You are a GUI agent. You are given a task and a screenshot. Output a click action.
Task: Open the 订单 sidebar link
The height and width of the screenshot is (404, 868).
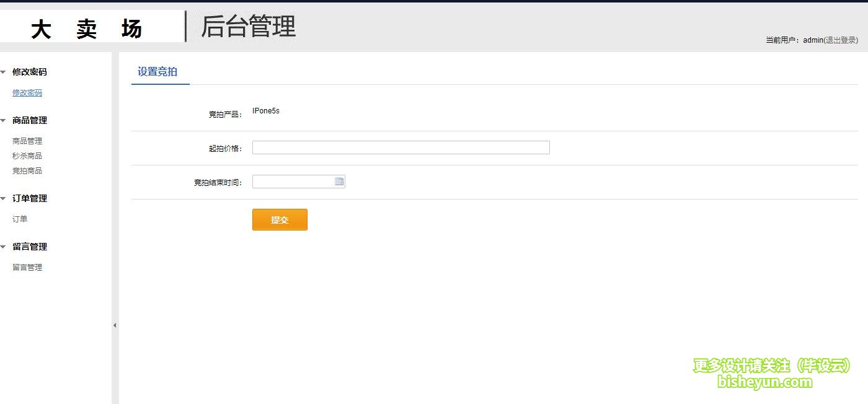tap(20, 219)
